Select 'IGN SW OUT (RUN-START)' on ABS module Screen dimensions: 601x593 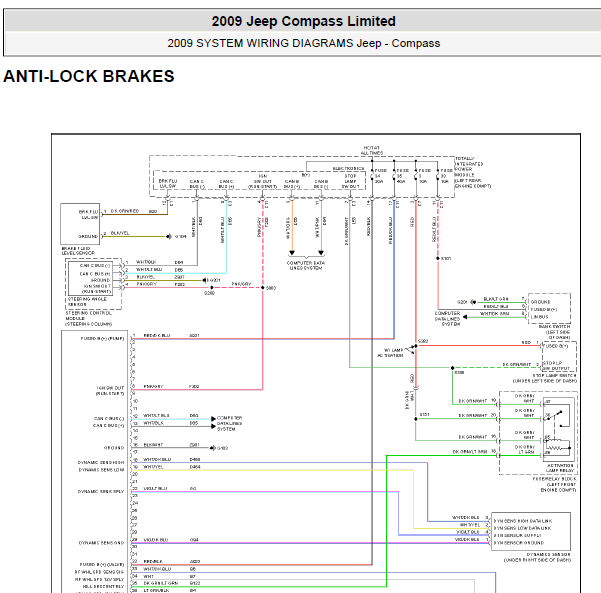pyautogui.click(x=110, y=391)
